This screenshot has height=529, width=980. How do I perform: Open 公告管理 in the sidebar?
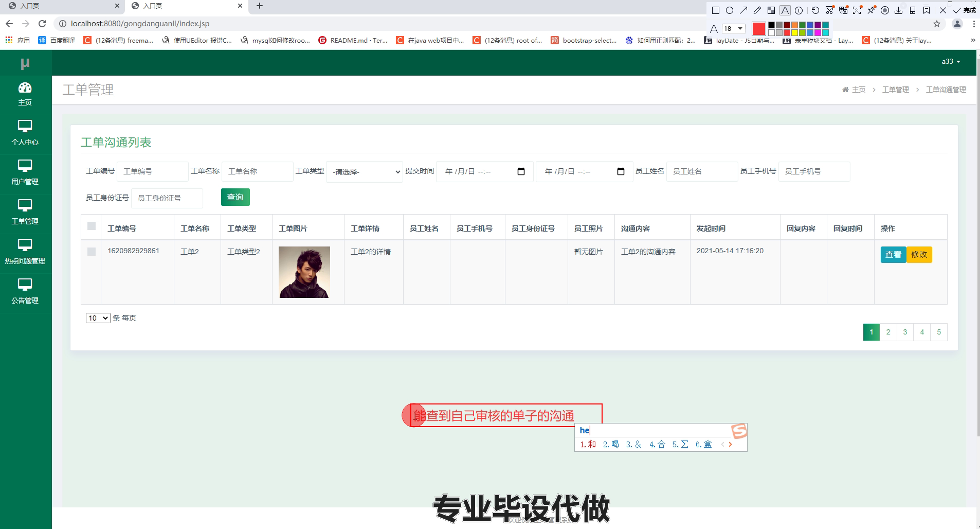point(25,292)
